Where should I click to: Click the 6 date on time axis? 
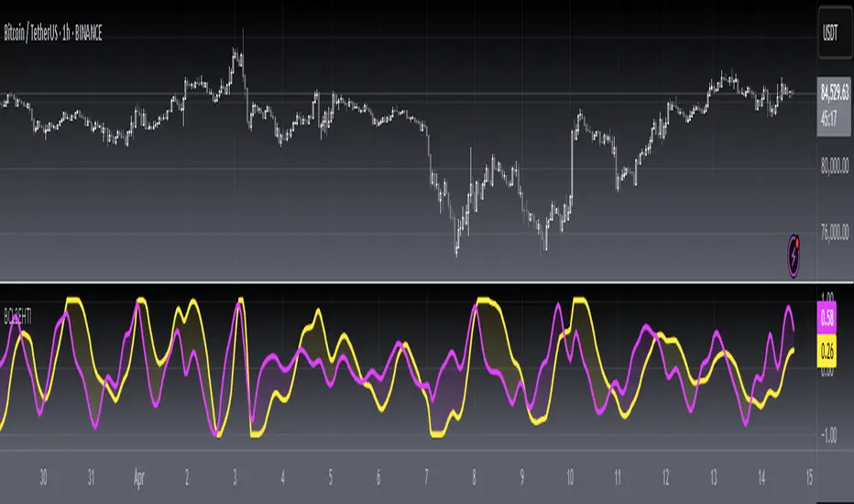tap(378, 477)
